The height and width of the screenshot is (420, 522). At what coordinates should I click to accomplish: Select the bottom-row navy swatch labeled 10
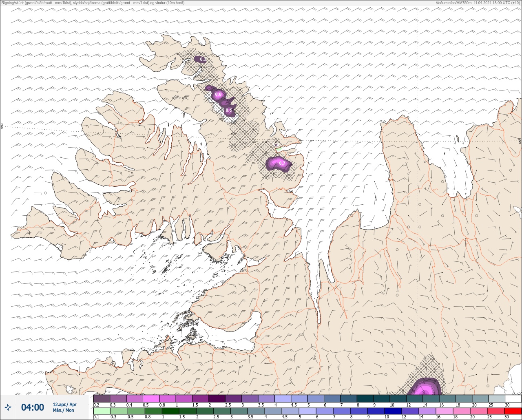[393, 411]
